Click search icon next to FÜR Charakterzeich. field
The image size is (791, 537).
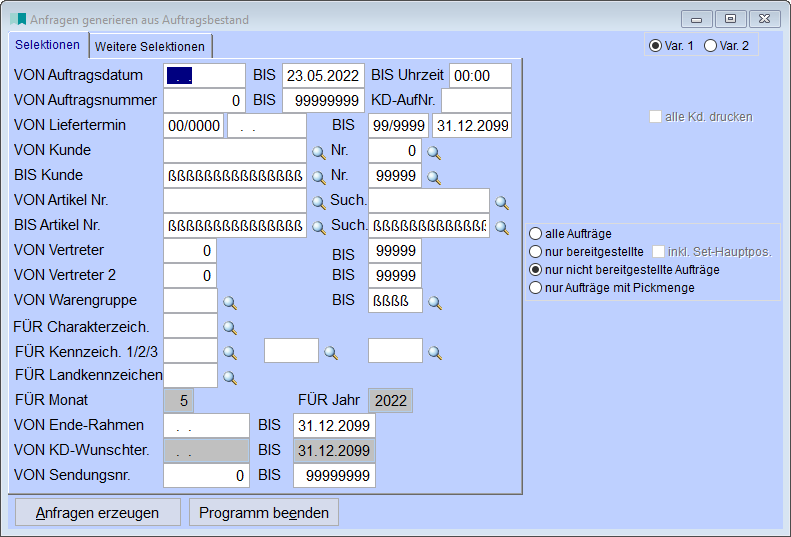[229, 327]
